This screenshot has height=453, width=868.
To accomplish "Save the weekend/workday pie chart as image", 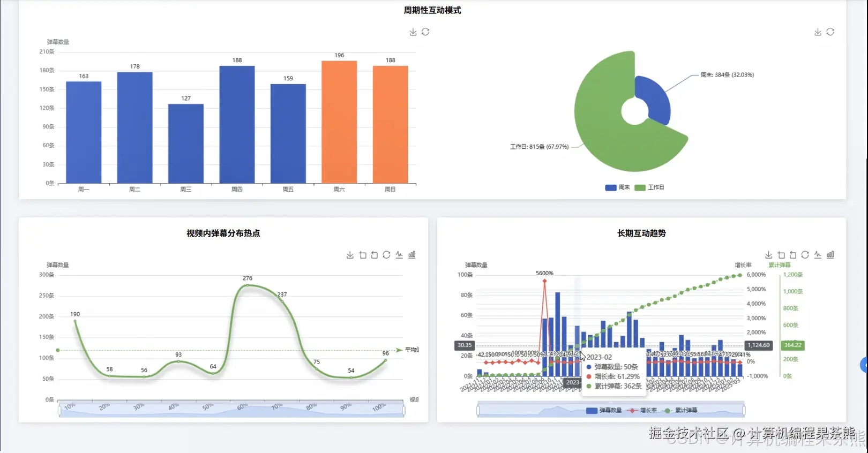I will tap(818, 32).
